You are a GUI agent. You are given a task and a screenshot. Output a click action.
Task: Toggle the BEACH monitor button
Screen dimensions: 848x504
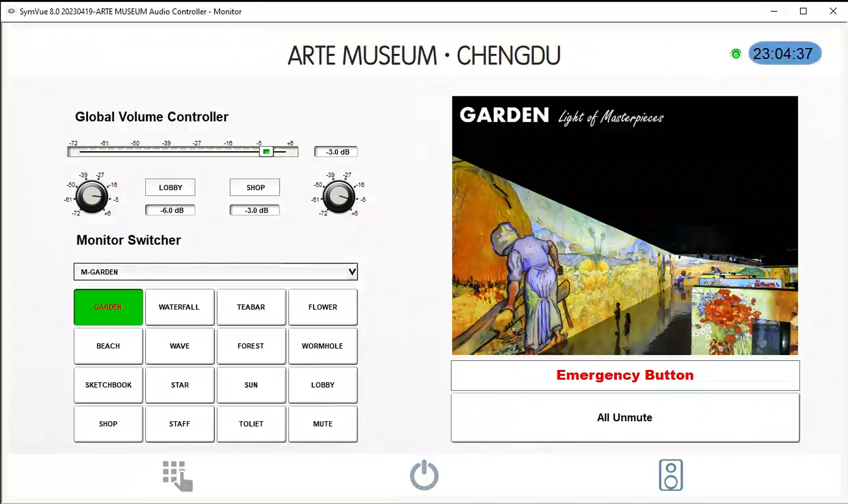108,346
